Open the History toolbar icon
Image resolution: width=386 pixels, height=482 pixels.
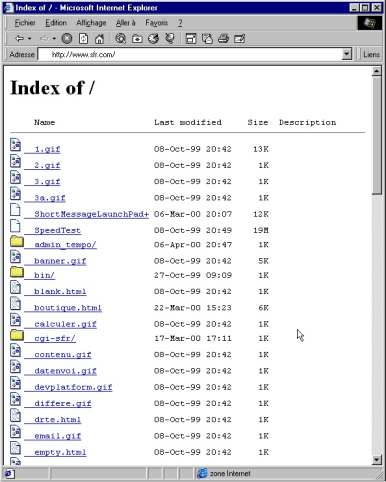153,39
